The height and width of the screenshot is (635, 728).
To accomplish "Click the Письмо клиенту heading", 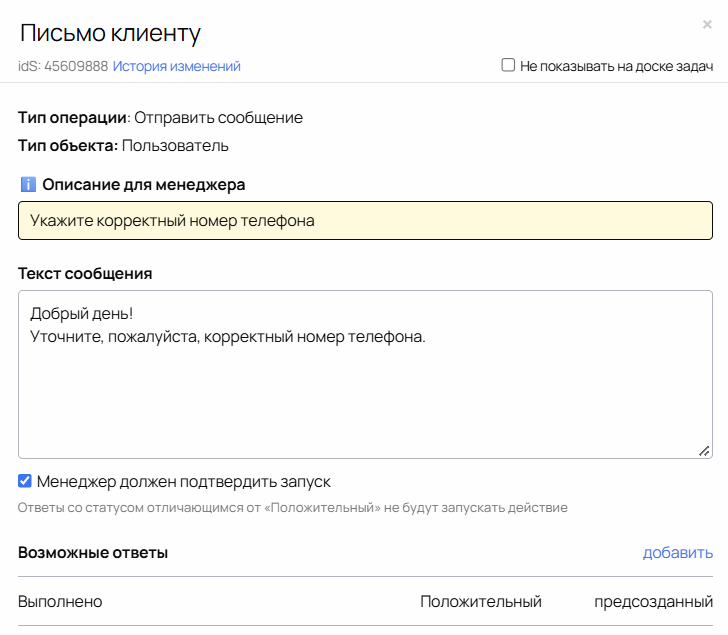I will pos(110,33).
